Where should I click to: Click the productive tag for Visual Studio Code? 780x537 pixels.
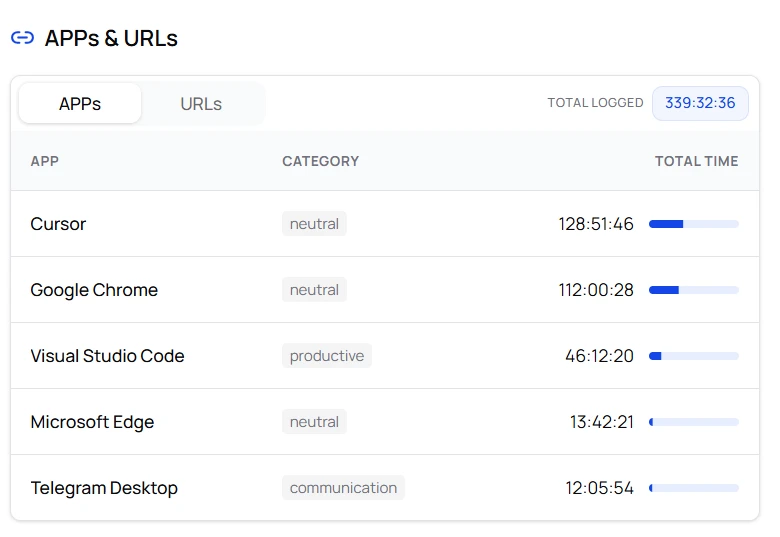tap(327, 356)
